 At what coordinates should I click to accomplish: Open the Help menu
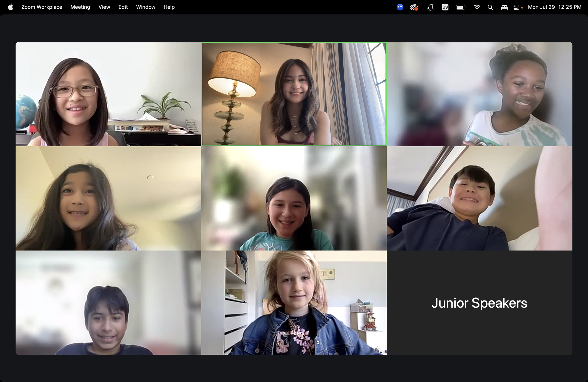click(x=169, y=7)
